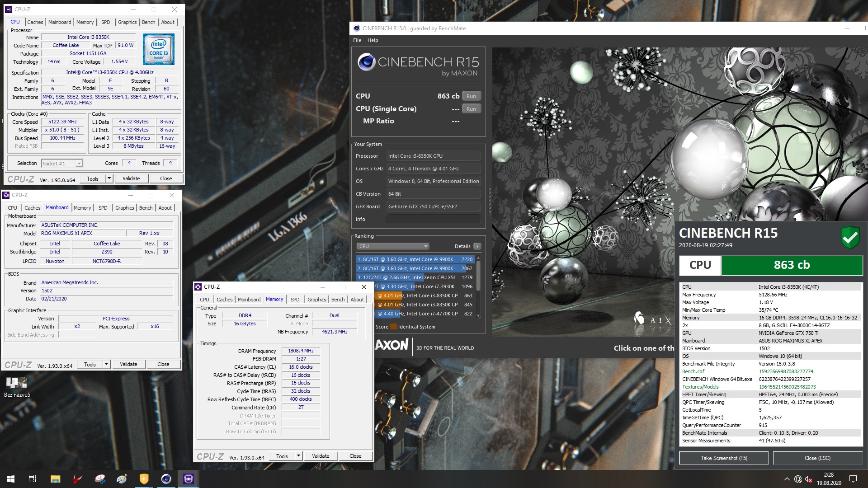This screenshot has height=488, width=868.
Task: Click Bench.cof hash value in BenchMate
Action: 786,371
